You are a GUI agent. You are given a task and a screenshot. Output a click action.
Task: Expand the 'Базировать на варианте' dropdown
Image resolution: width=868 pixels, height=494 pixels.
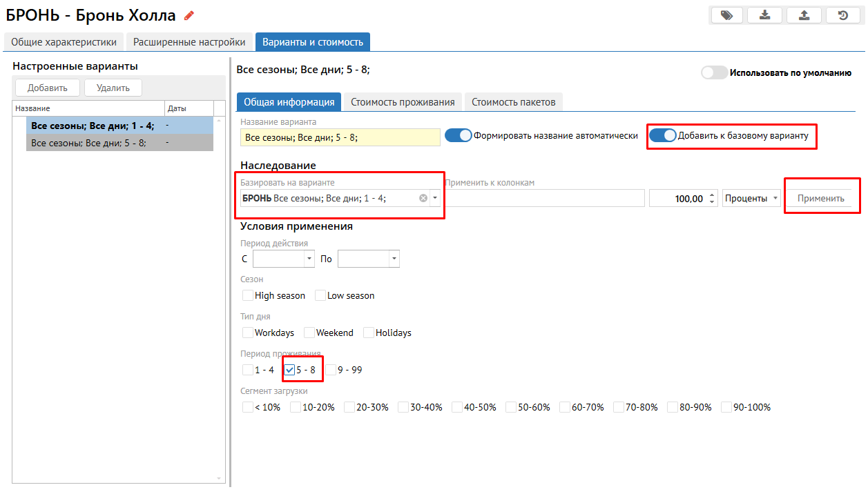coord(435,199)
